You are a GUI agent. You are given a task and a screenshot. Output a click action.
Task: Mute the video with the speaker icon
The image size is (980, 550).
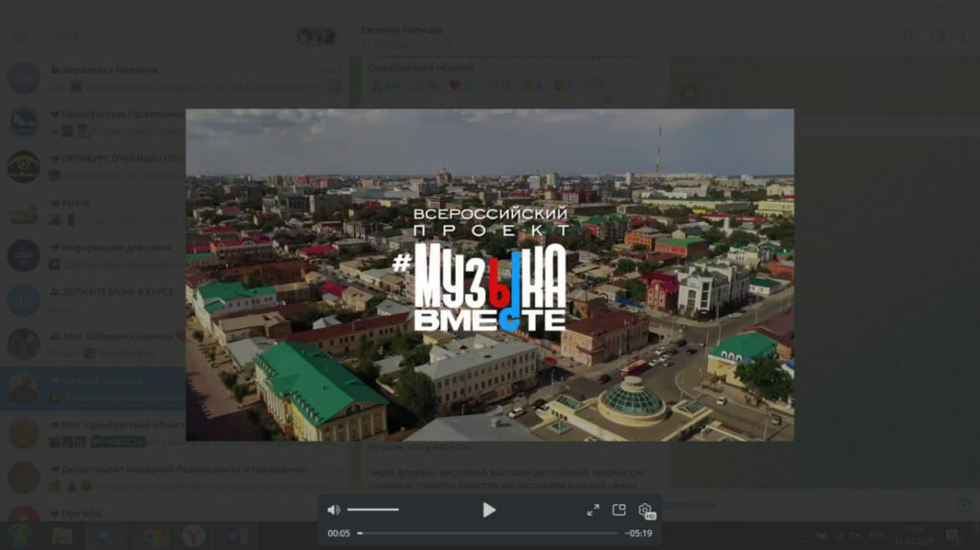point(334,510)
